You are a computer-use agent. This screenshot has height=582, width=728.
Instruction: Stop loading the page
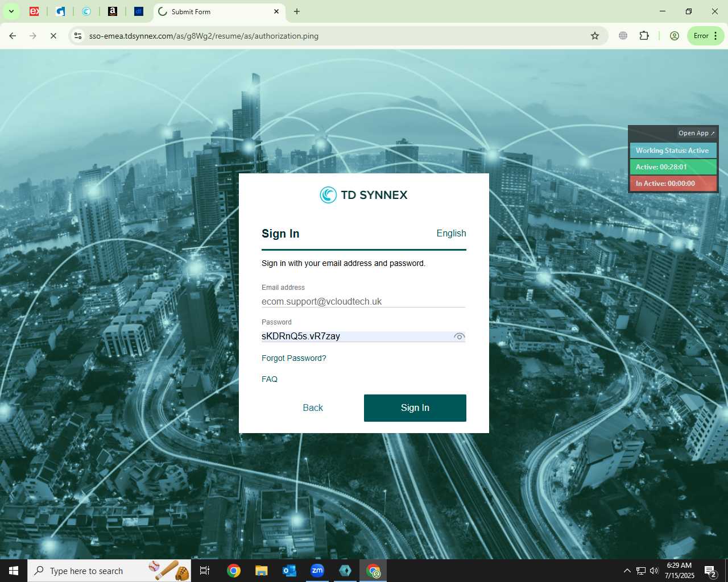pos(53,36)
